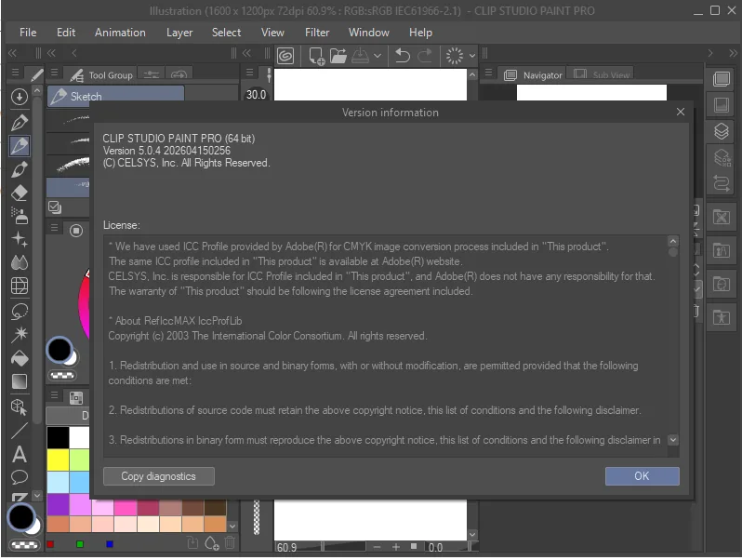Toggle the sub tool checkmark icon
742x560 pixels.
55,207
